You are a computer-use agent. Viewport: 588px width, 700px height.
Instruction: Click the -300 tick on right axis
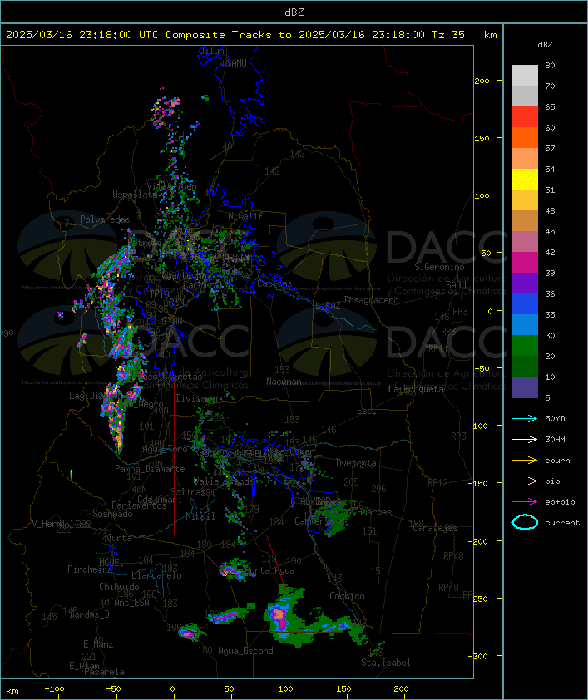pyautogui.click(x=480, y=656)
